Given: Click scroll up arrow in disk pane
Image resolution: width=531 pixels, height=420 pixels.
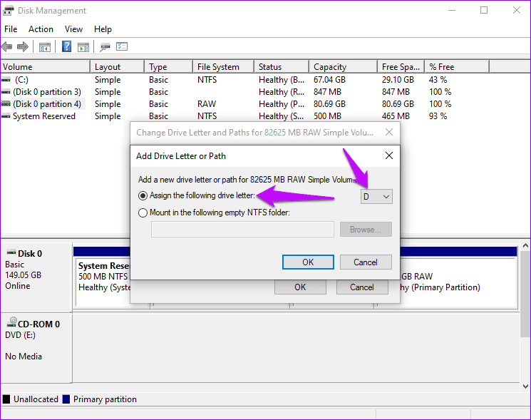Looking at the screenshot, I should 525,245.
